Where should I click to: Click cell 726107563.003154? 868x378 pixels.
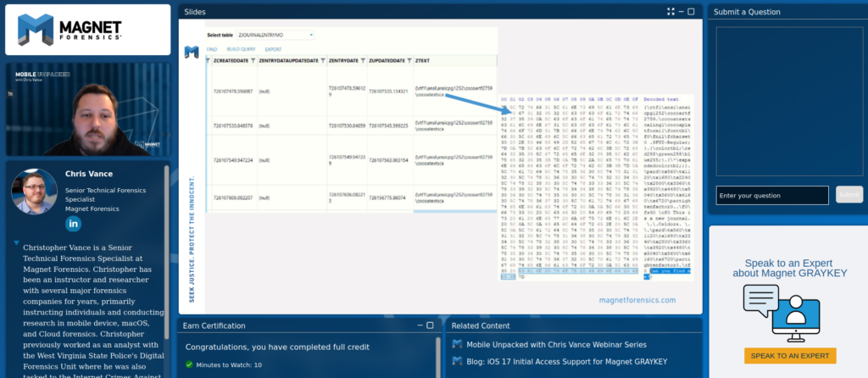coord(388,160)
